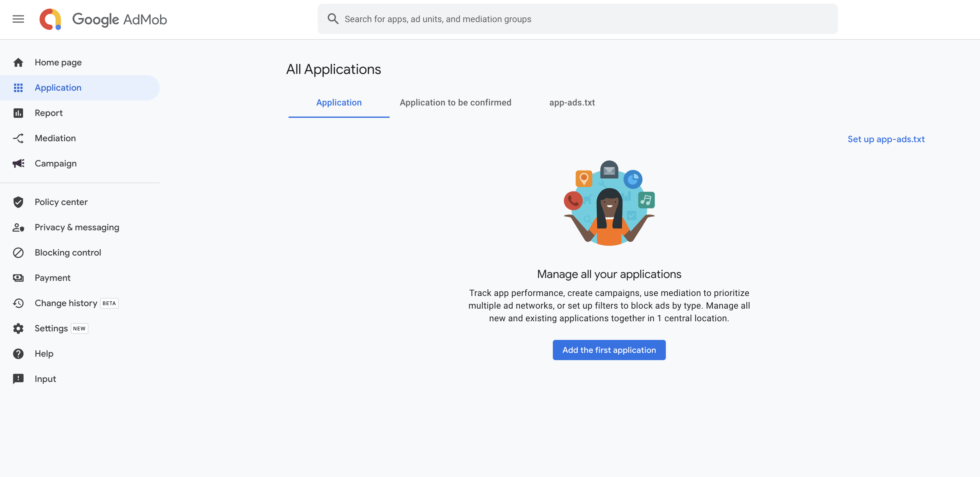Click the Campaign megaphone icon

(x=18, y=163)
